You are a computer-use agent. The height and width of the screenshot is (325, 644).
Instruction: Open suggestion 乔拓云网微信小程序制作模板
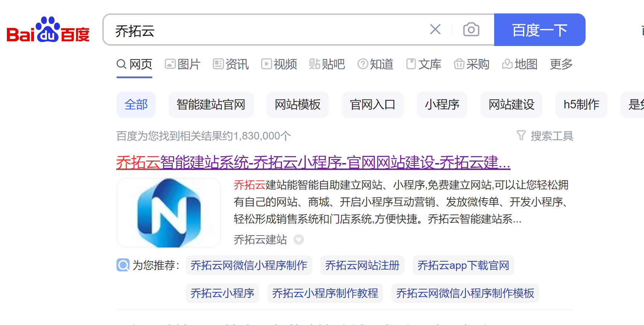(x=465, y=293)
